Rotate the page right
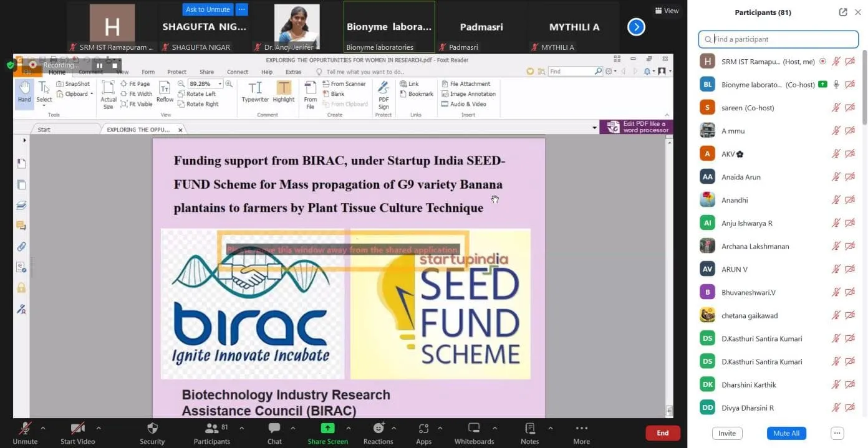This screenshot has width=868, height=448. [198, 104]
